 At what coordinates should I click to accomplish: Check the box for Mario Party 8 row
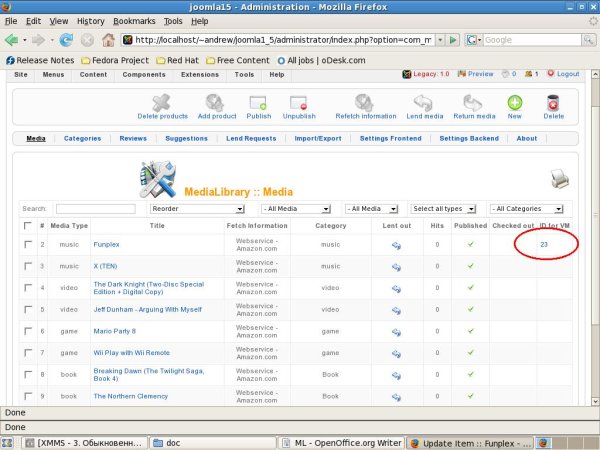[x=28, y=331]
